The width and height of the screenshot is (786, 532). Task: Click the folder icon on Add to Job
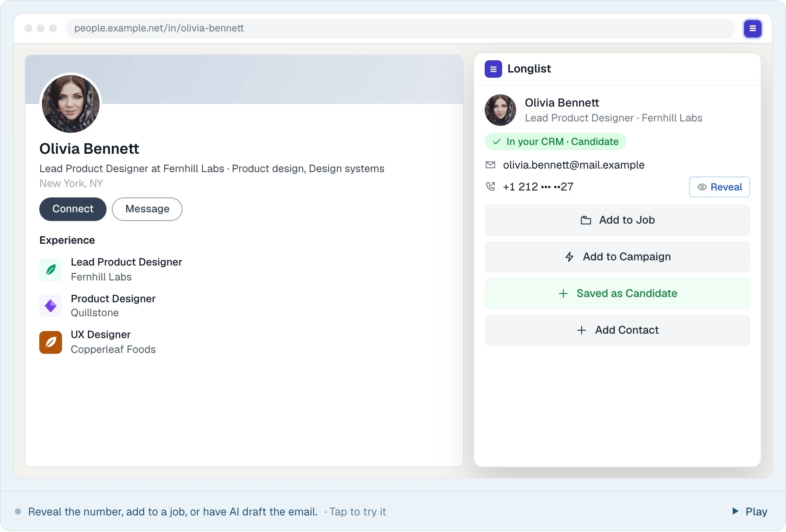pyautogui.click(x=586, y=220)
